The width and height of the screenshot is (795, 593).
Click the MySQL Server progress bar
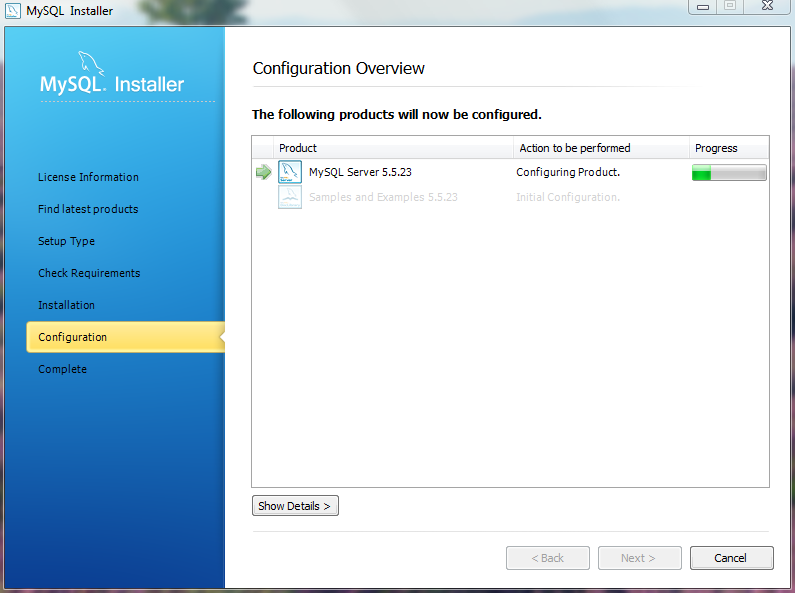pyautogui.click(x=729, y=172)
